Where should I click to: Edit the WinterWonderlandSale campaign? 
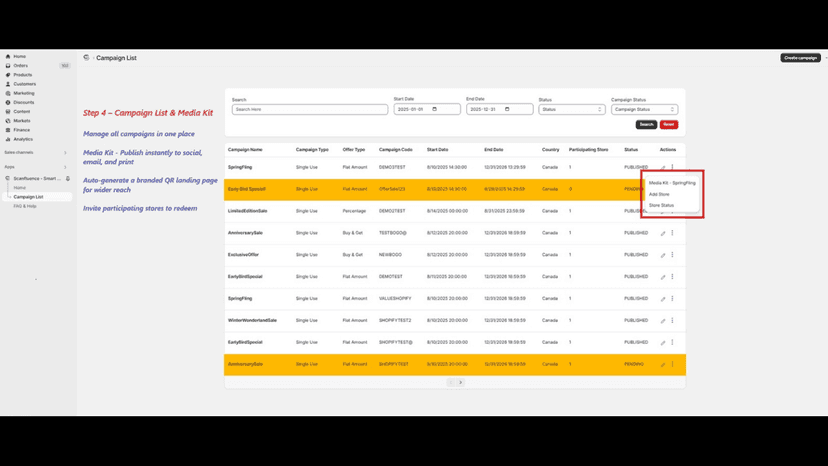[x=663, y=321]
